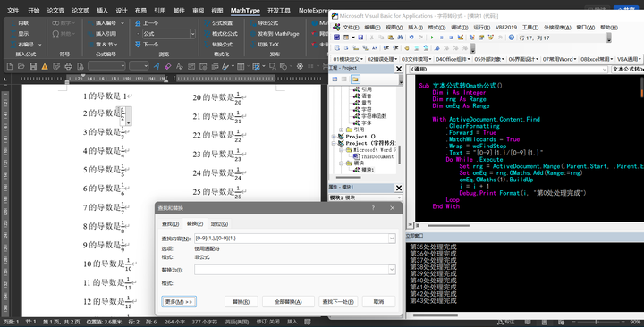Viewport: 644px width, 327px height.
Task: Click VBA undo arrow
Action: pos(411,38)
